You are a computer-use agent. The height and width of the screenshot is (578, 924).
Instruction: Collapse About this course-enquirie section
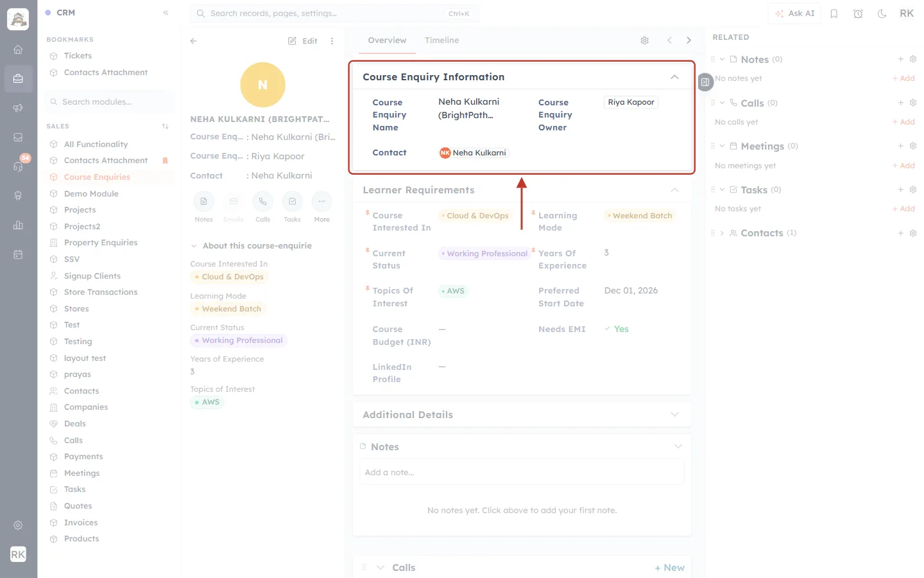click(194, 246)
